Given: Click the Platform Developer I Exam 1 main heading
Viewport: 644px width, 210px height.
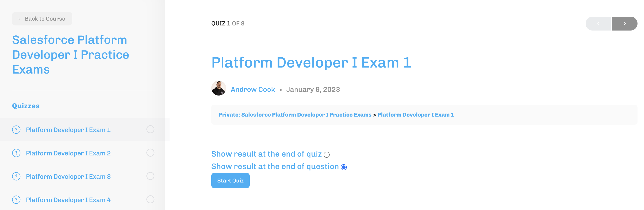Looking at the screenshot, I should (x=311, y=62).
